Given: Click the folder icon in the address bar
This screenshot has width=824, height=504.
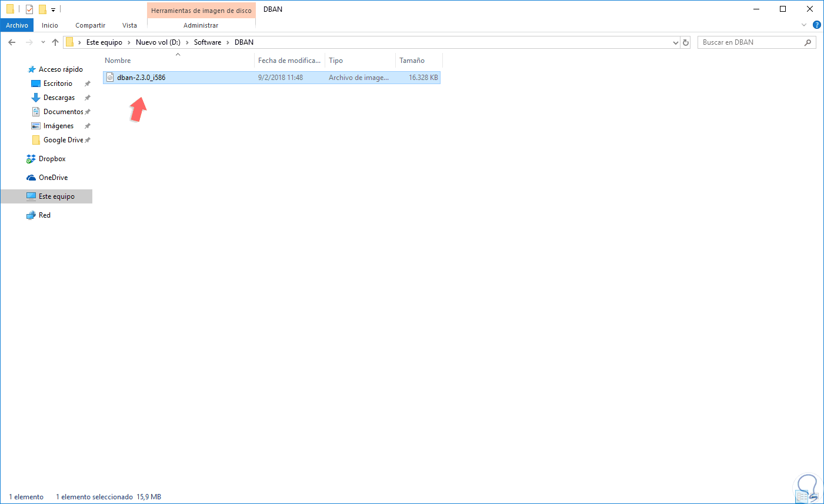Looking at the screenshot, I should pos(69,42).
